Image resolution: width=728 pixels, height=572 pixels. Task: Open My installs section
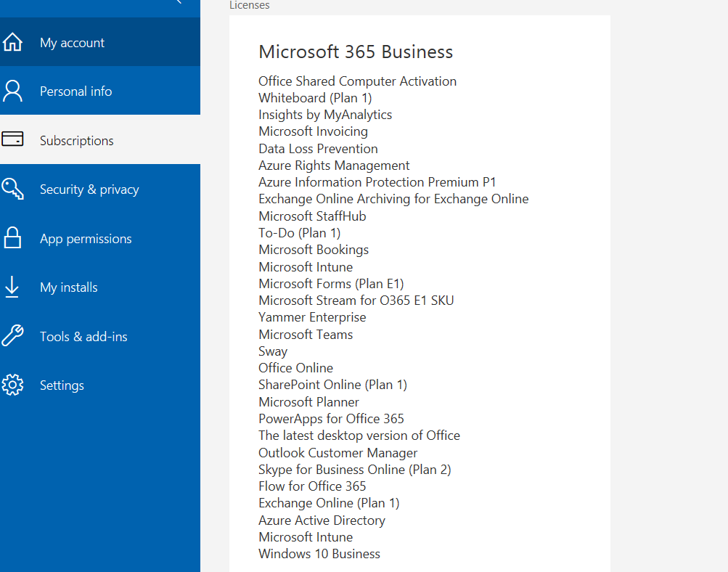[x=100, y=287]
